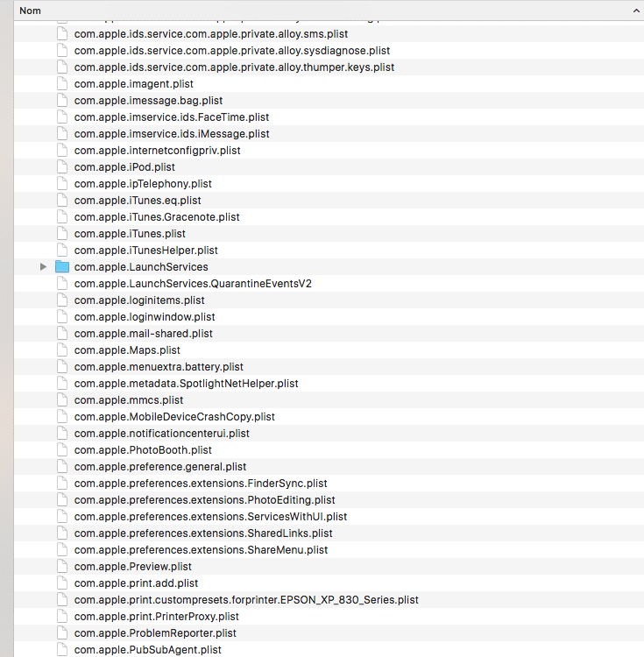Click file icon of com.apple.loginitems.plist
Viewport: 644px width, 657px height.
pos(62,300)
